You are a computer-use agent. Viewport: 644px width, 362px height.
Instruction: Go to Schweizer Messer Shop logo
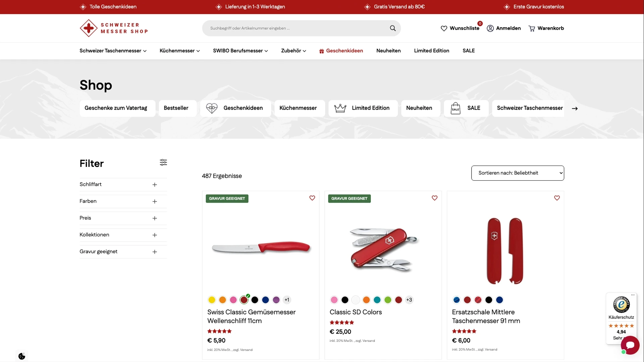[114, 28]
